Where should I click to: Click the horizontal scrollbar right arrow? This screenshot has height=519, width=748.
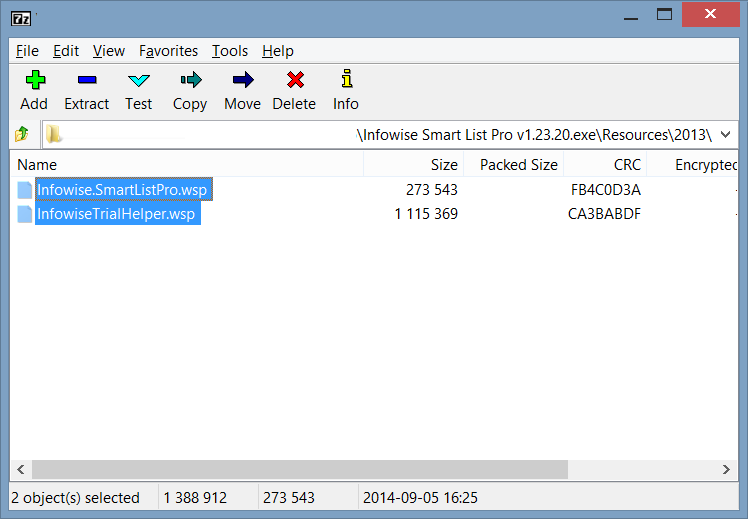click(x=726, y=469)
